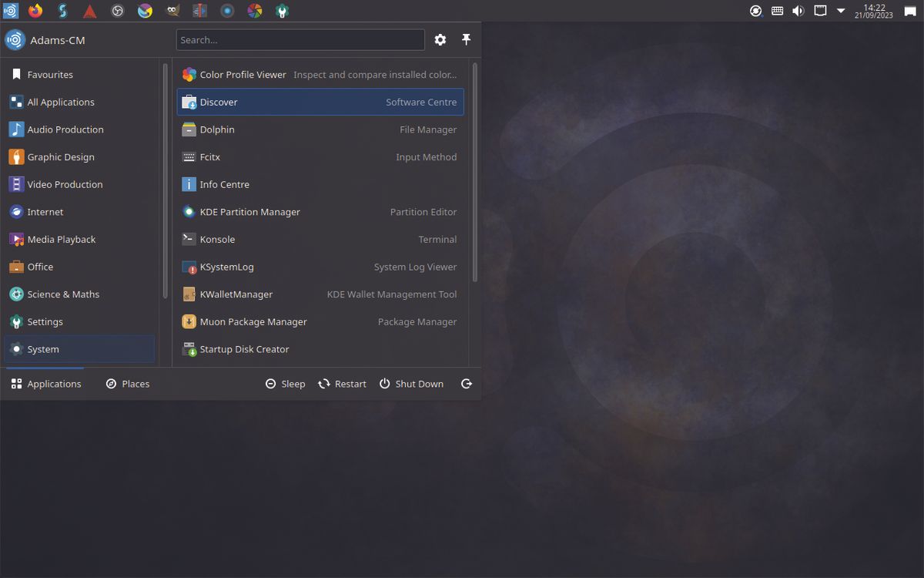The width and height of the screenshot is (924, 578).
Task: Expand the hidden system tray icons
Action: click(840, 11)
